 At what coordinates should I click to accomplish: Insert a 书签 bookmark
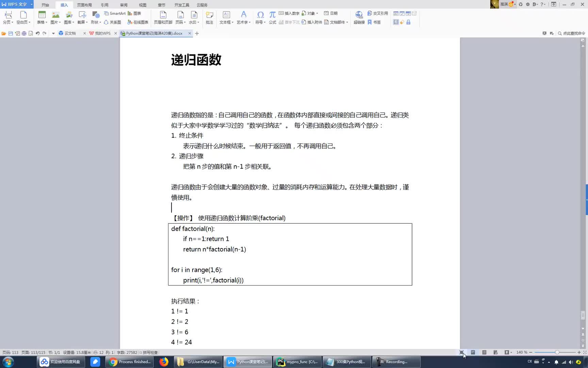[374, 22]
